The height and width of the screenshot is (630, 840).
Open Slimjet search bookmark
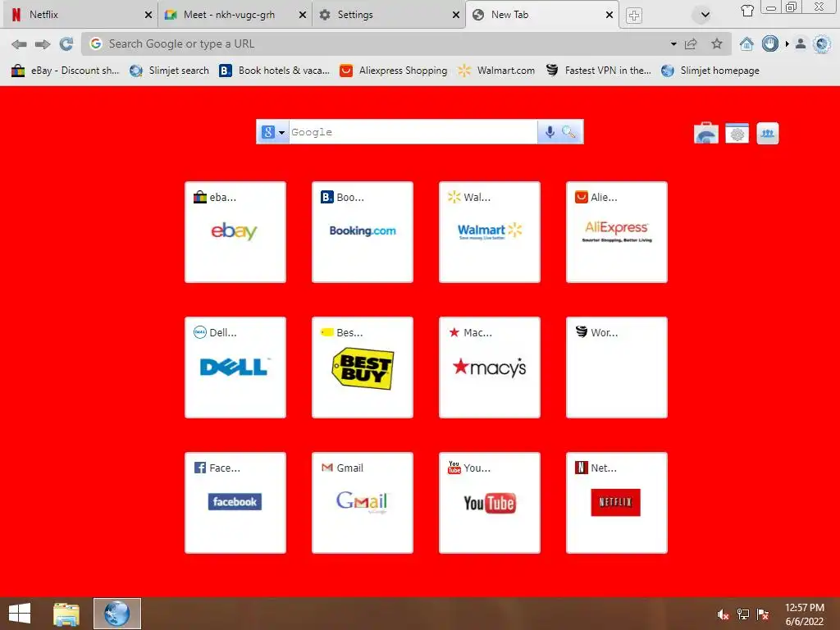coord(169,71)
